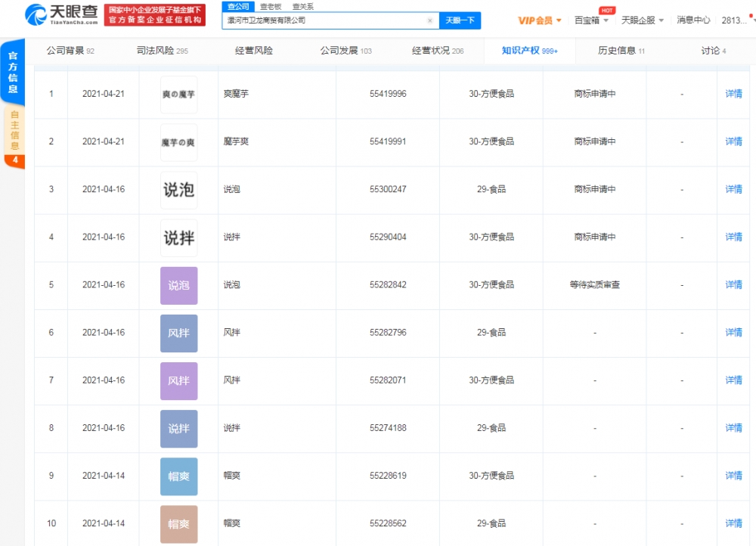Image resolution: width=756 pixels, height=546 pixels.
Task: Clear search box using the X icon
Action: (x=429, y=20)
